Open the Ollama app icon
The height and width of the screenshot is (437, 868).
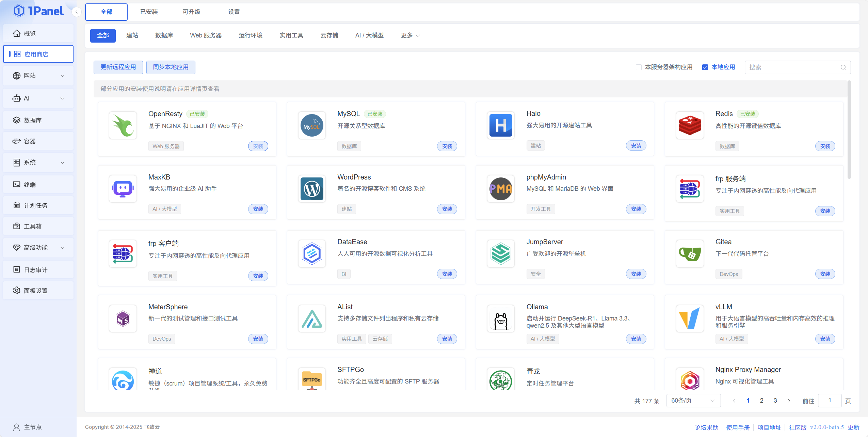click(x=501, y=318)
